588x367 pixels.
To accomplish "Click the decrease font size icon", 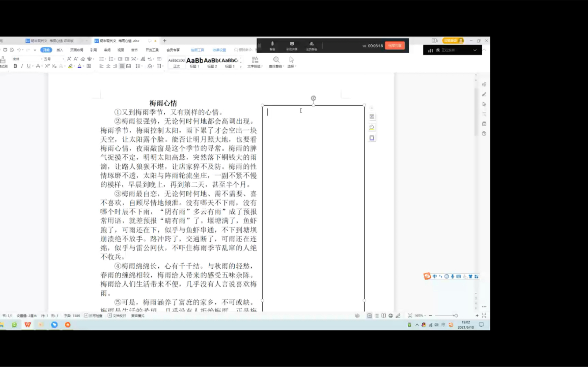I will (76, 59).
